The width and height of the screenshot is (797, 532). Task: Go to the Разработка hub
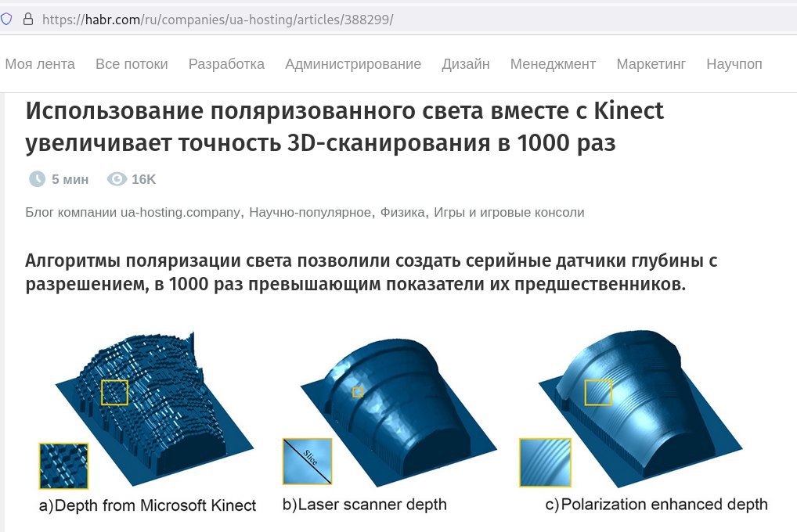226,64
